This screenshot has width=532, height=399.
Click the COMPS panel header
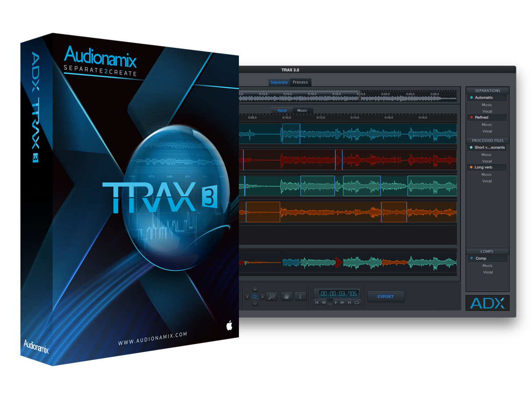click(487, 251)
